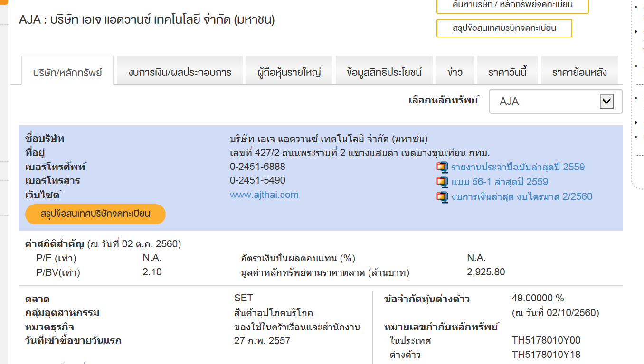This screenshot has height=364, width=644.
Task: View the ราคาวันนี้ tab
Action: pyautogui.click(x=507, y=70)
